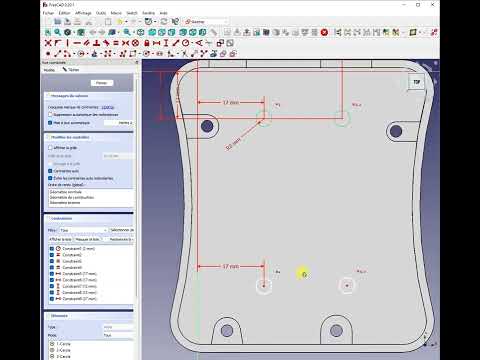Image resolution: width=480 pixels, height=360 pixels.
Task: Open the Edition menu
Action: (64, 13)
